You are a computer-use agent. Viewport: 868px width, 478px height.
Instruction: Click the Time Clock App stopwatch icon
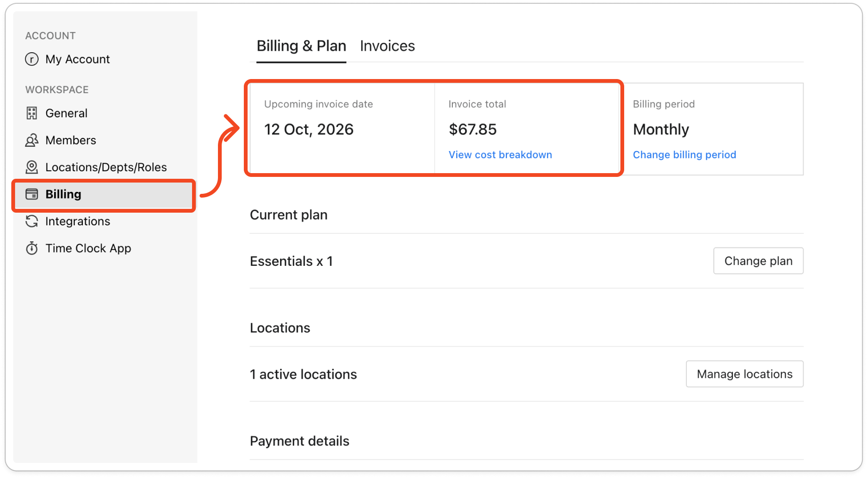click(x=32, y=248)
